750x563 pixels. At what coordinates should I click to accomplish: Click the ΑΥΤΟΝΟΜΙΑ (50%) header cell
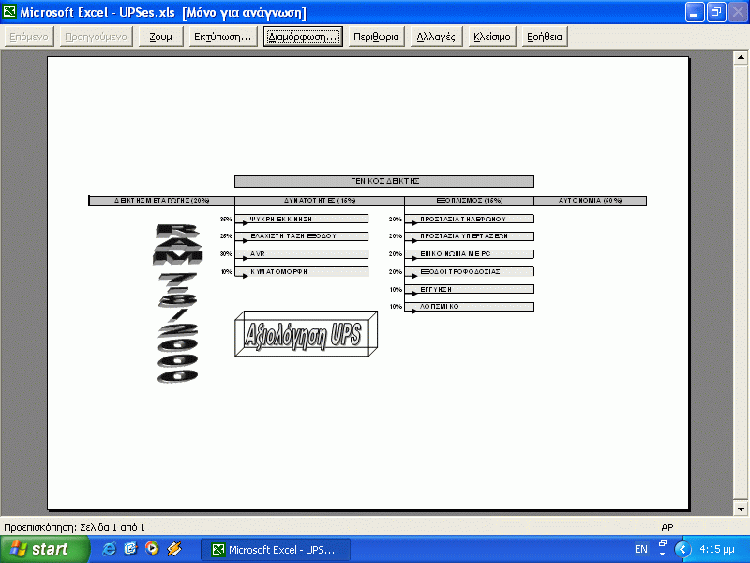tap(590, 201)
